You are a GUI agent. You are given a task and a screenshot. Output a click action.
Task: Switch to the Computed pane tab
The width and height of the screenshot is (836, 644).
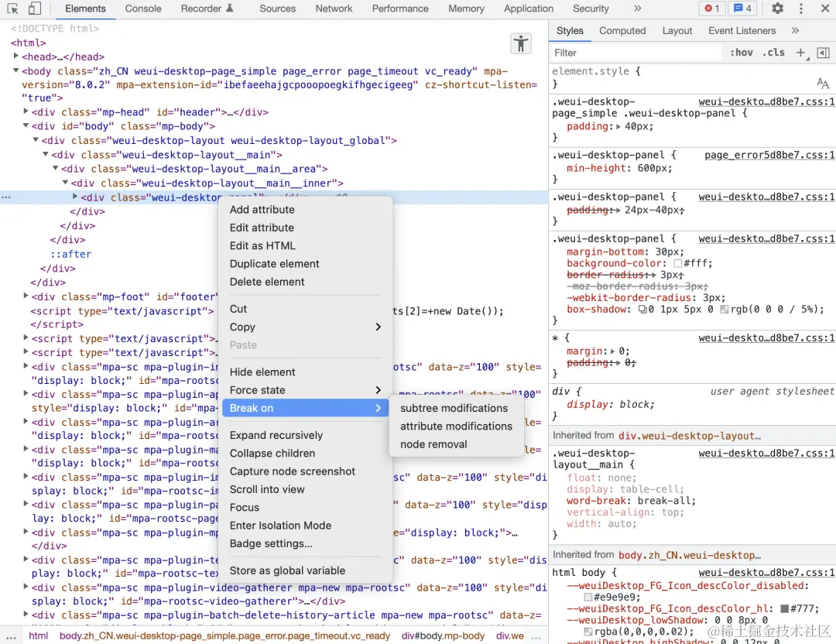[622, 30]
